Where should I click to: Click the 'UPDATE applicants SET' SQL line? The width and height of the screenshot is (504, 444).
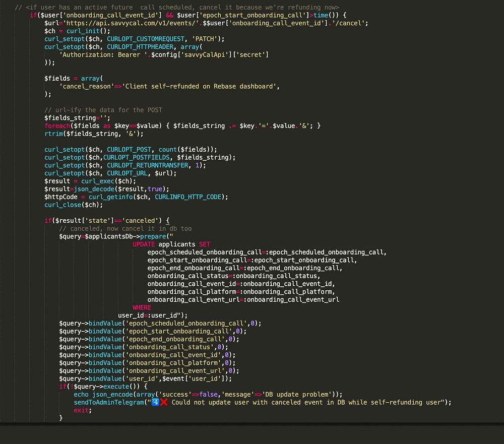pos(171,244)
